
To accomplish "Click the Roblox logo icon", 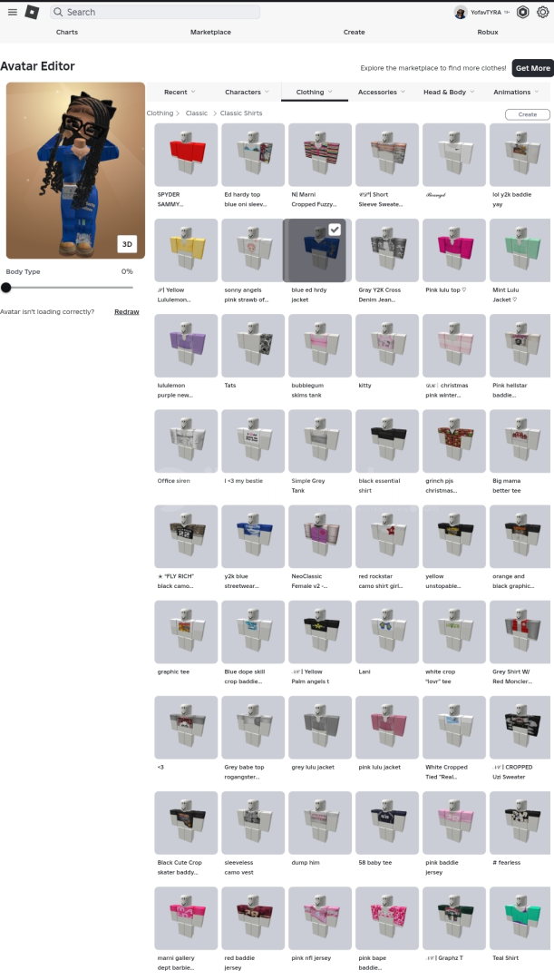I will coord(32,12).
